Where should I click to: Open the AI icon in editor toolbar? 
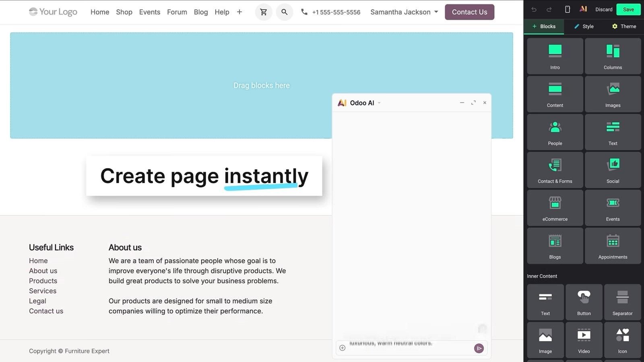[583, 9]
